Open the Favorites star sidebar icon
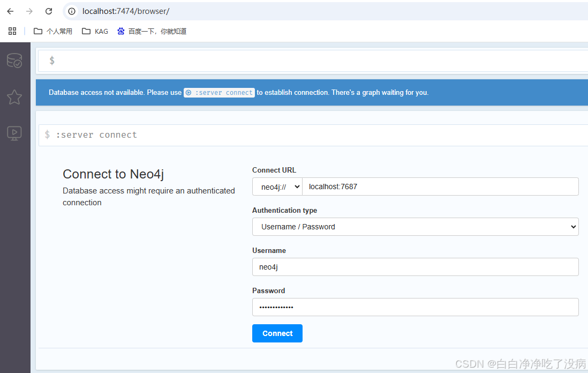The height and width of the screenshot is (373, 588). pos(14,97)
